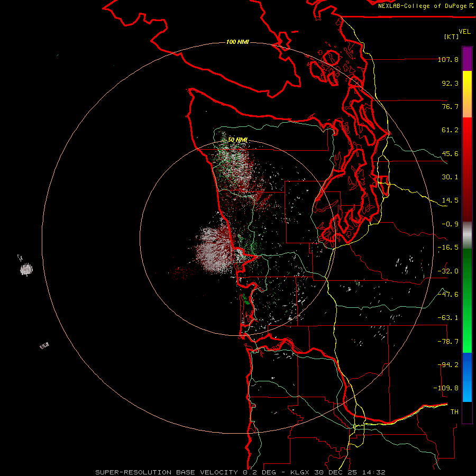Click the -0.9 velocity scale value

pos(450,224)
